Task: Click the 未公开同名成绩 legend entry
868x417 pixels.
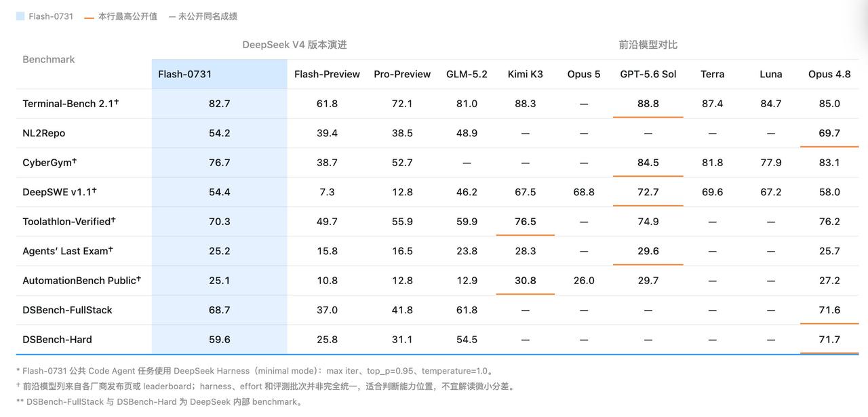Action: (x=203, y=16)
